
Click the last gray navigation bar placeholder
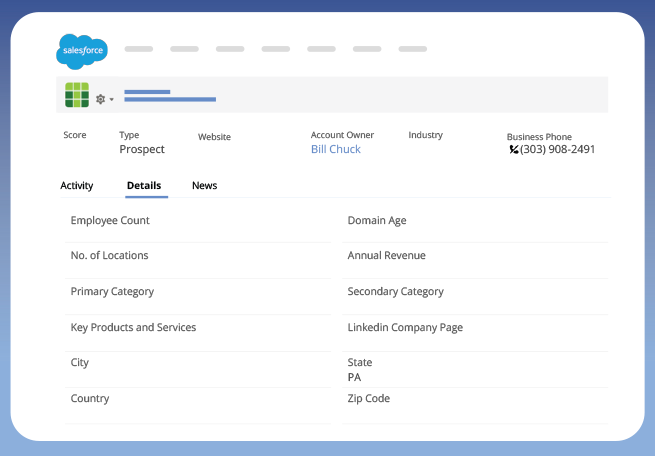(412, 49)
